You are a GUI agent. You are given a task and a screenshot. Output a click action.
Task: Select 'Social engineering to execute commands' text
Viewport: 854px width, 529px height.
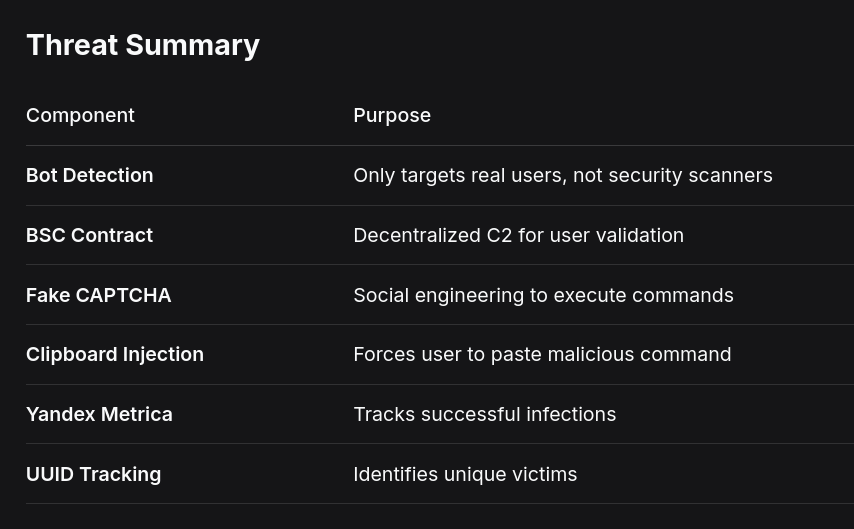point(544,295)
